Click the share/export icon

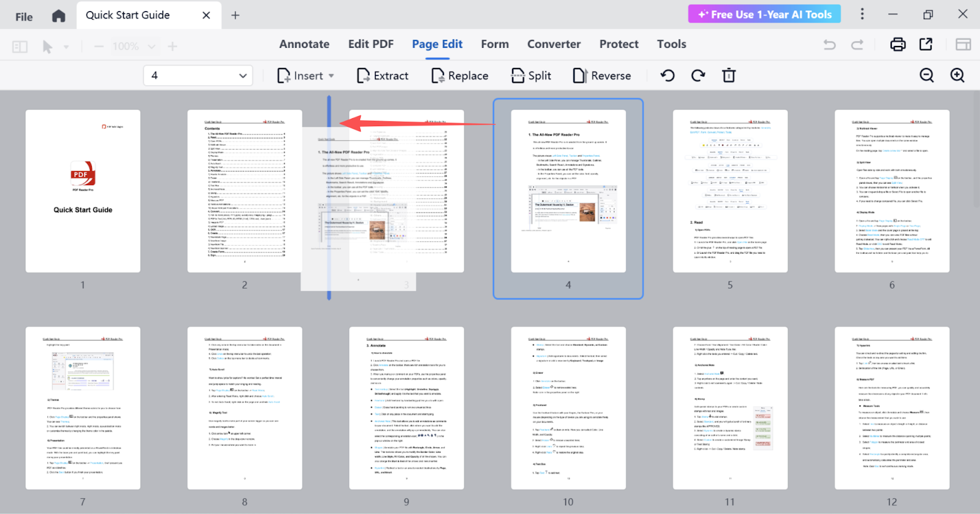click(926, 44)
